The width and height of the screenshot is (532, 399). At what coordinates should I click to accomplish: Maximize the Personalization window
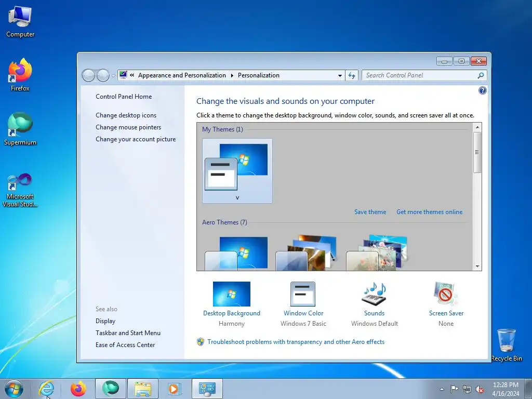coord(461,61)
